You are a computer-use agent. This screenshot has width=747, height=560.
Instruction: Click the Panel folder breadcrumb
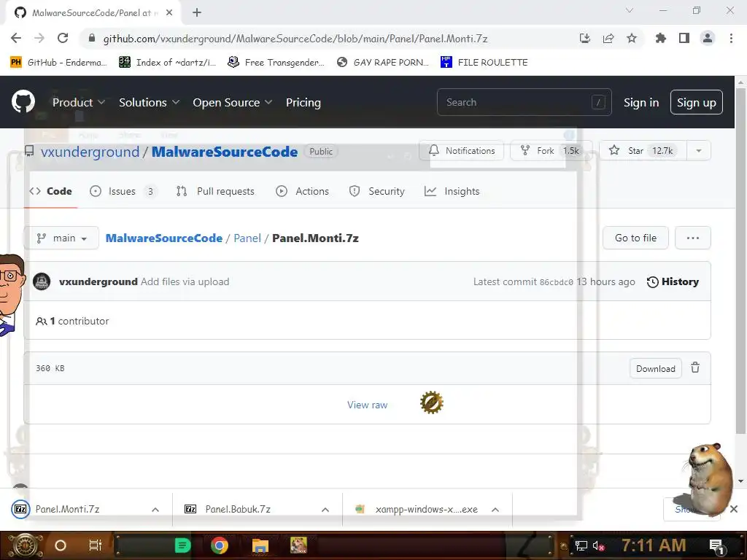tap(247, 238)
